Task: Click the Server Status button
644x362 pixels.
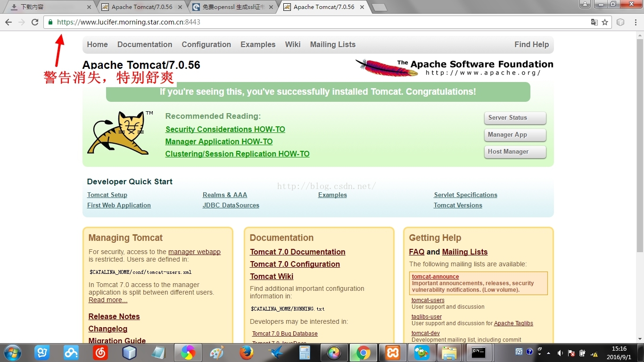Action: click(x=515, y=118)
